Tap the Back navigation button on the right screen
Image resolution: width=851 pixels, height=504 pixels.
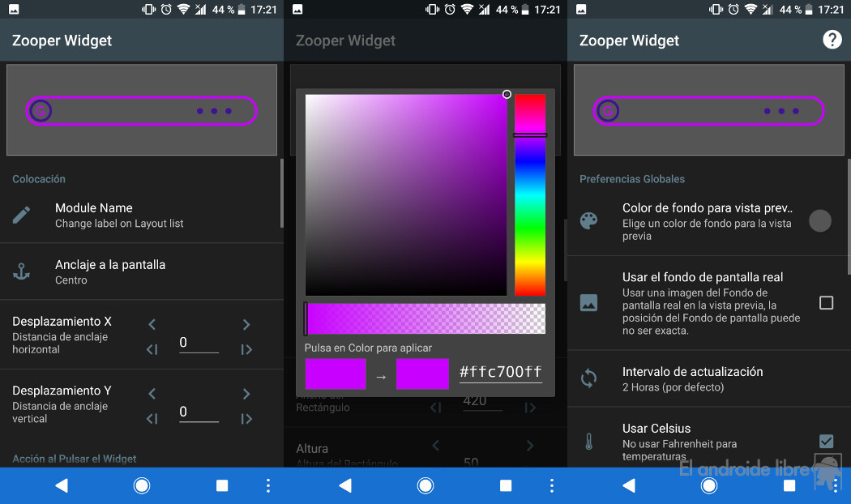tap(629, 485)
